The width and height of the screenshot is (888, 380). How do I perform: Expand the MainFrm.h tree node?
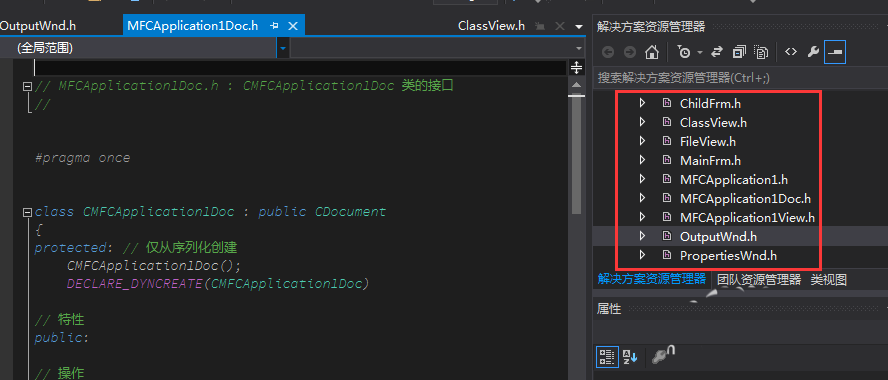tap(642, 160)
